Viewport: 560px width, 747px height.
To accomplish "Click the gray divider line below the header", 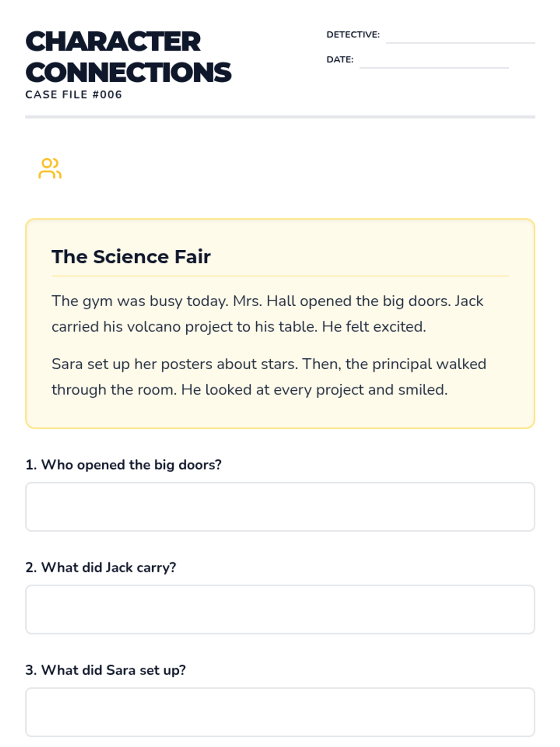I will (x=280, y=117).
